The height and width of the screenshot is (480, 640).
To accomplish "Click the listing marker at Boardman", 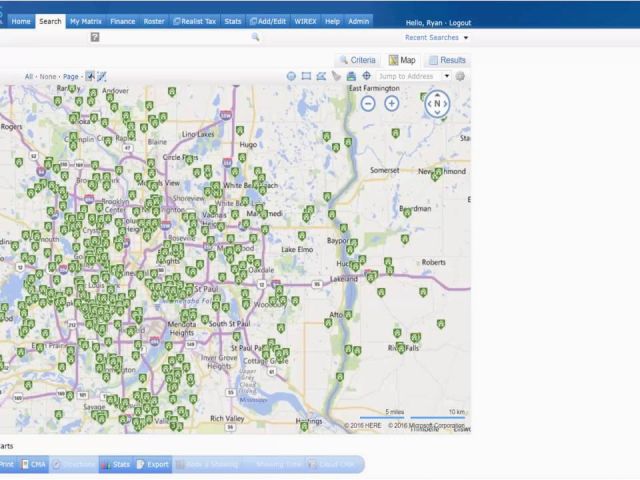I will [407, 212].
